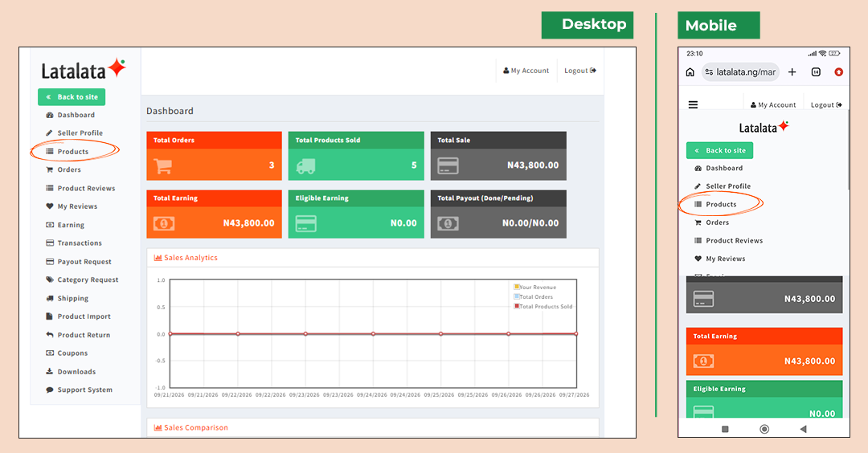Open My Reviews in mobile menu
Viewport: 868px width, 453px height.
719,259
